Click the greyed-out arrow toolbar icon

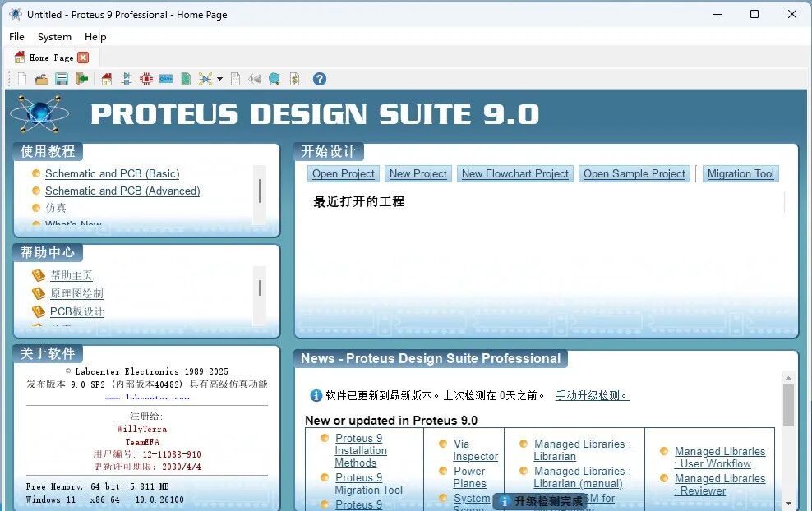click(255, 79)
